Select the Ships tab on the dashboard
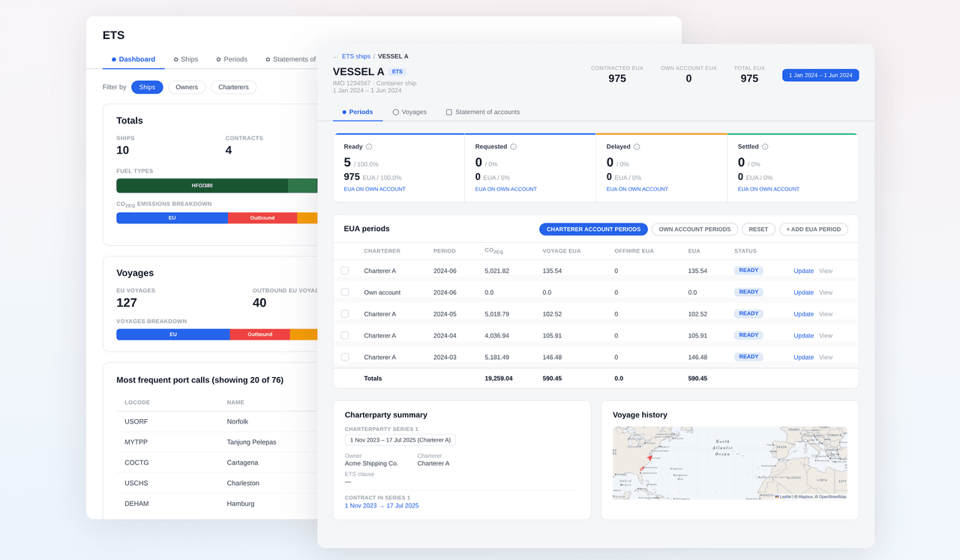This screenshot has height=560, width=960. tap(186, 58)
